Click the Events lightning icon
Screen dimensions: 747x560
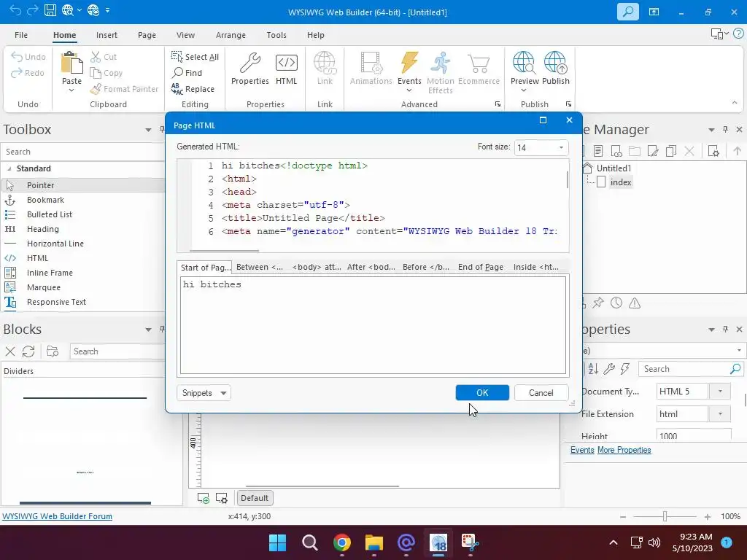coord(409,63)
